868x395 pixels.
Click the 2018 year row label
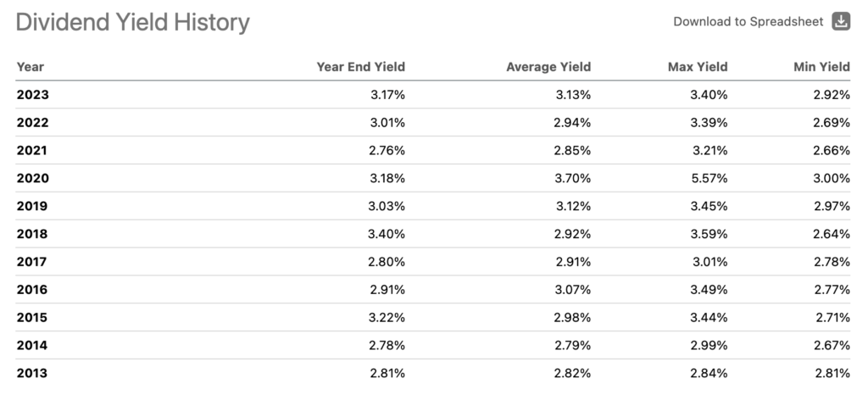[32, 234]
